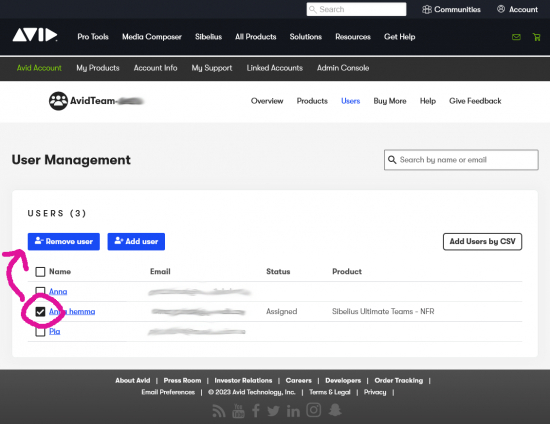This screenshot has width=550, height=424.
Task: Open the Instagram icon in footer
Action: [x=314, y=410]
